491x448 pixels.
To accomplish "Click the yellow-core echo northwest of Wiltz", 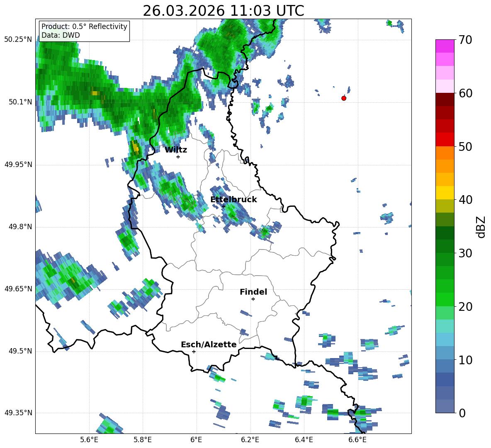I will point(135,147).
